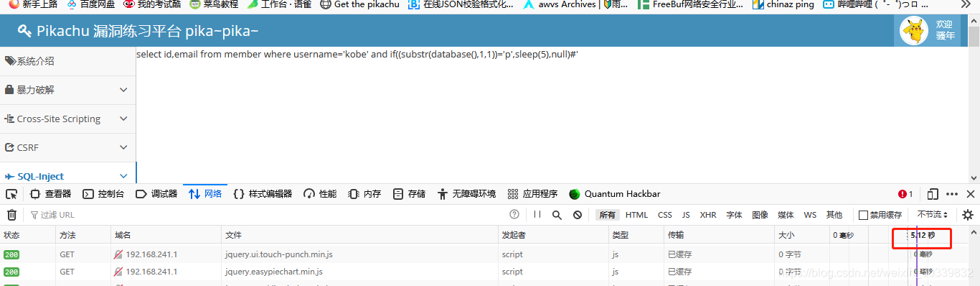Click the Pikachu avatar image
The height and width of the screenshot is (286, 980).
(x=915, y=31)
